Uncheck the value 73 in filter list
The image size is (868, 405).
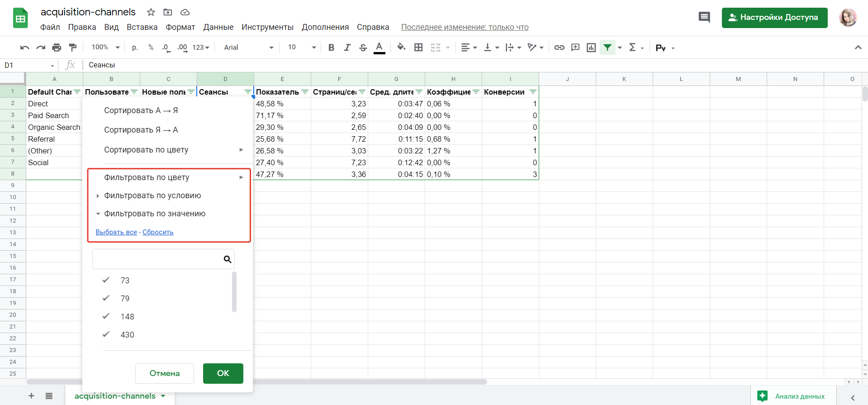106,280
